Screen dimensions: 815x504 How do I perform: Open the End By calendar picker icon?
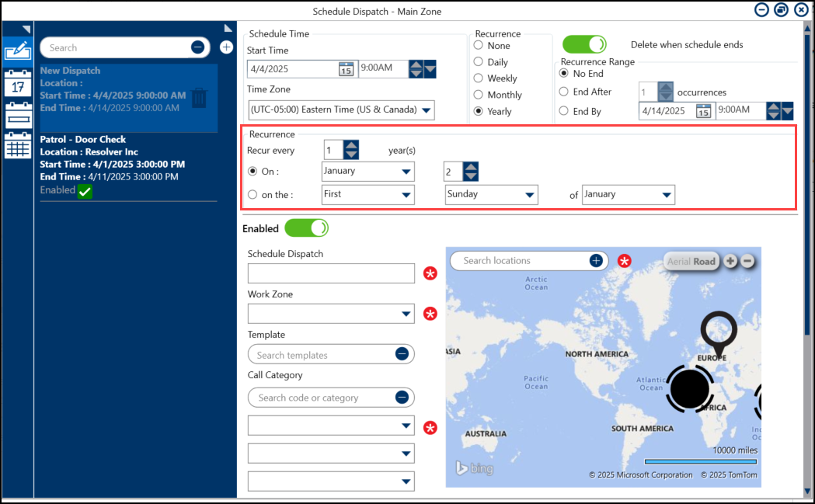tap(703, 111)
